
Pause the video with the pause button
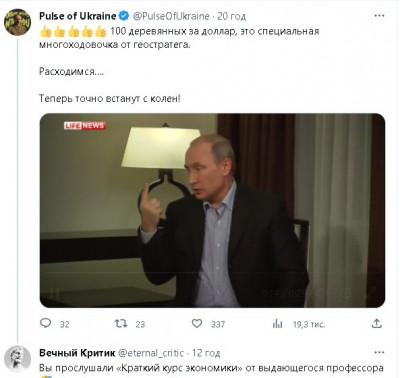coord(54,293)
